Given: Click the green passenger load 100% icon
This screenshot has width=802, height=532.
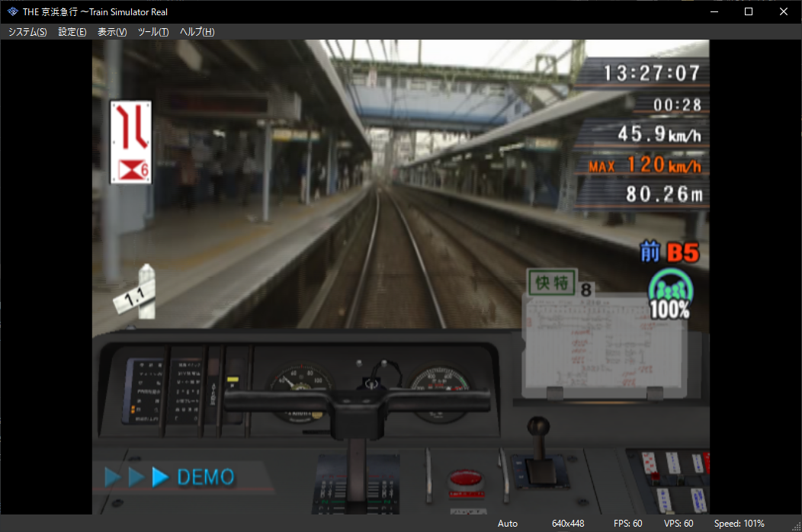Looking at the screenshot, I should click(x=670, y=294).
